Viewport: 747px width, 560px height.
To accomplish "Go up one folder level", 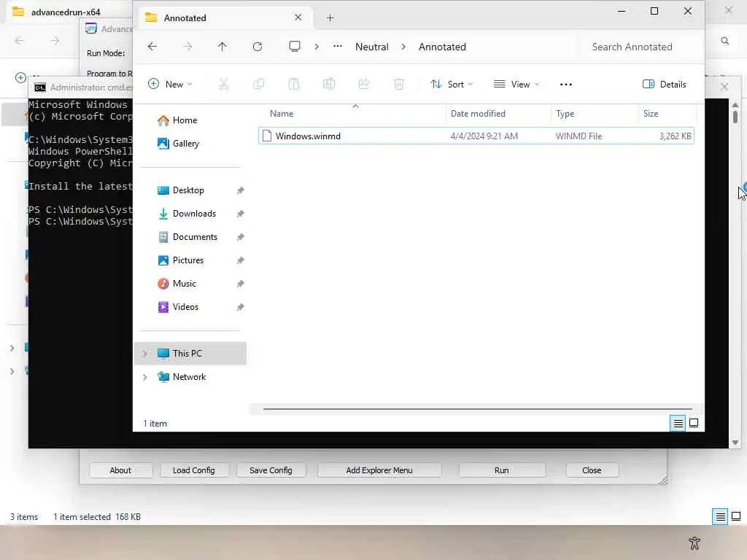I will 222,47.
